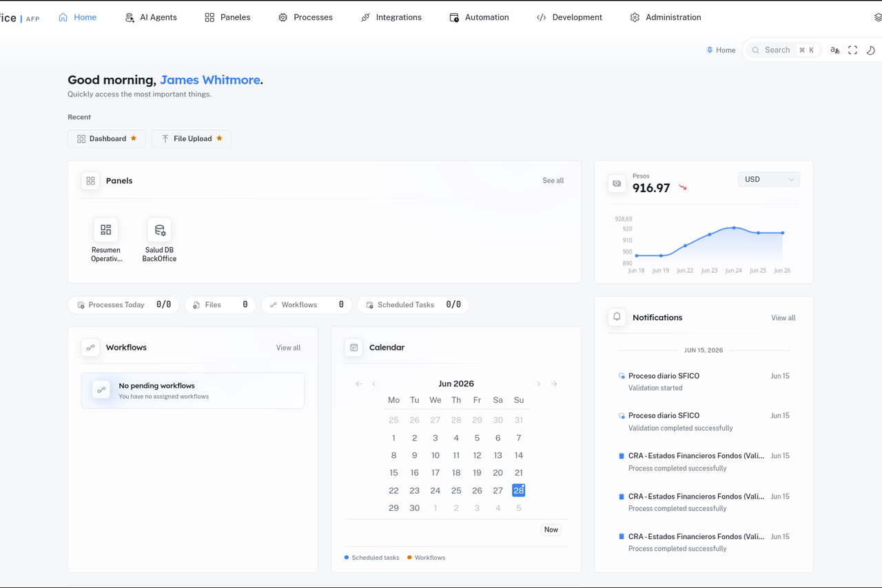The width and height of the screenshot is (882, 588).
Task: Click View all in Workflows card
Action: (288, 348)
